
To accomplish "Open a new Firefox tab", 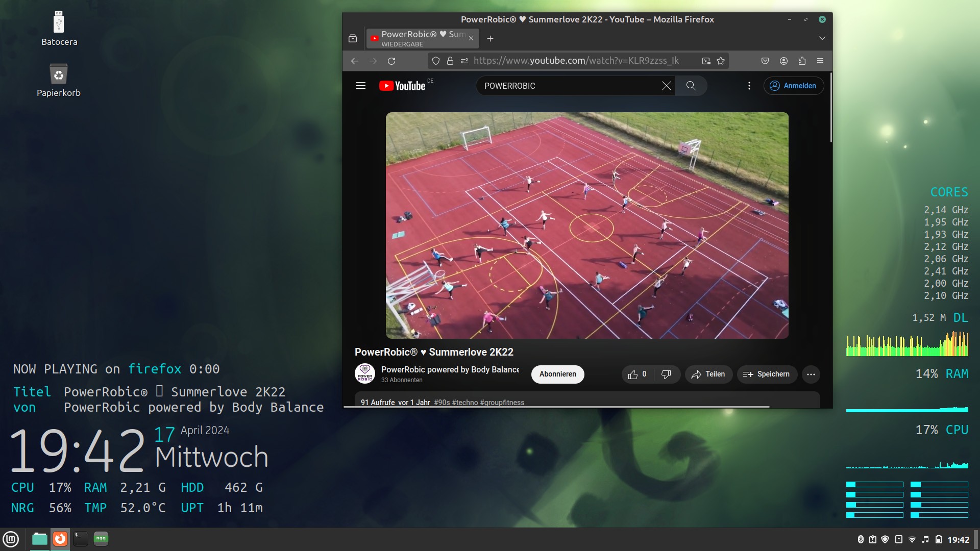I will (x=490, y=39).
